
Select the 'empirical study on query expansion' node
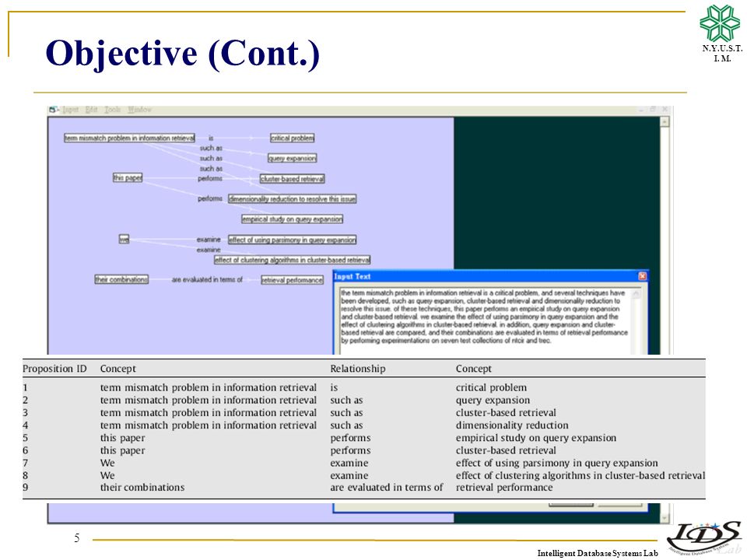pyautogui.click(x=292, y=219)
